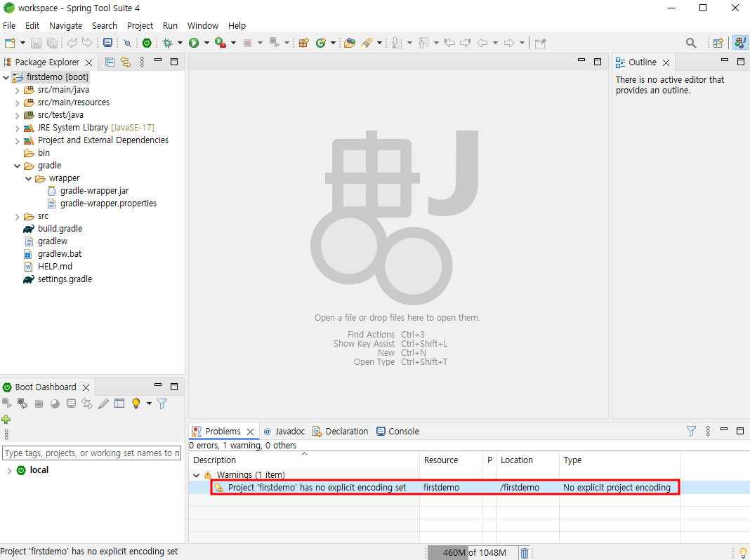Minimize the Package Explorer view
The height and width of the screenshot is (560, 750).
click(158, 60)
